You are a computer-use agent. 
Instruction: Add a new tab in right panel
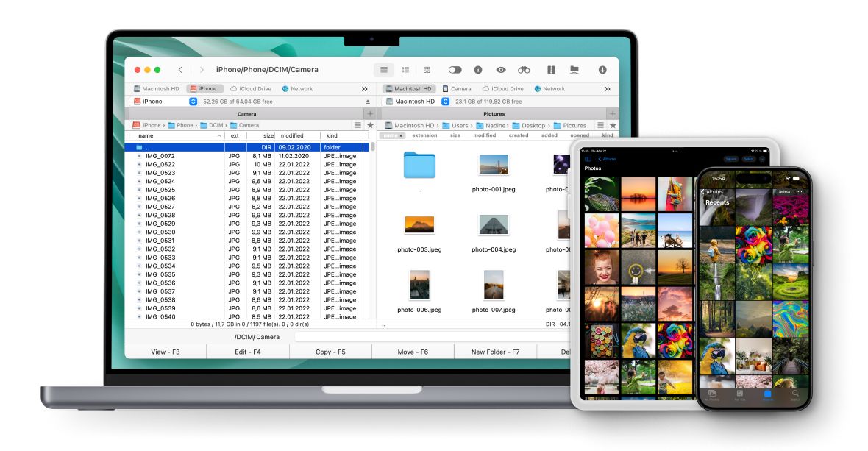pos(613,114)
